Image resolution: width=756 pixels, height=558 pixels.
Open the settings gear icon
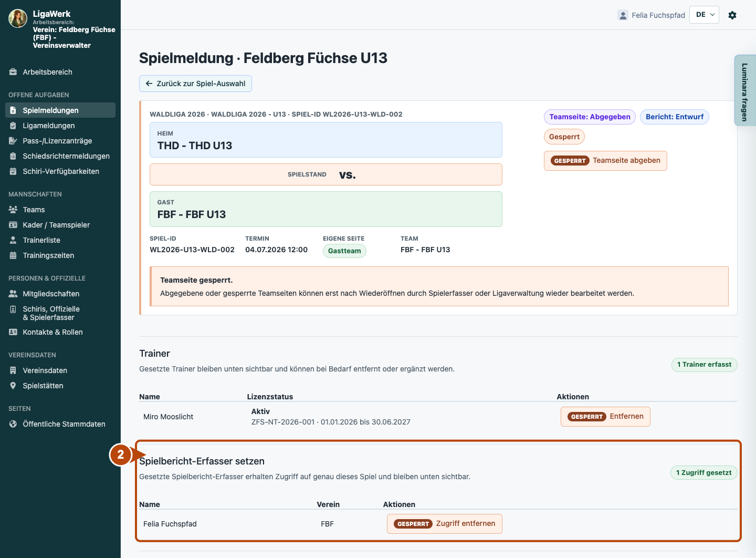coord(732,15)
